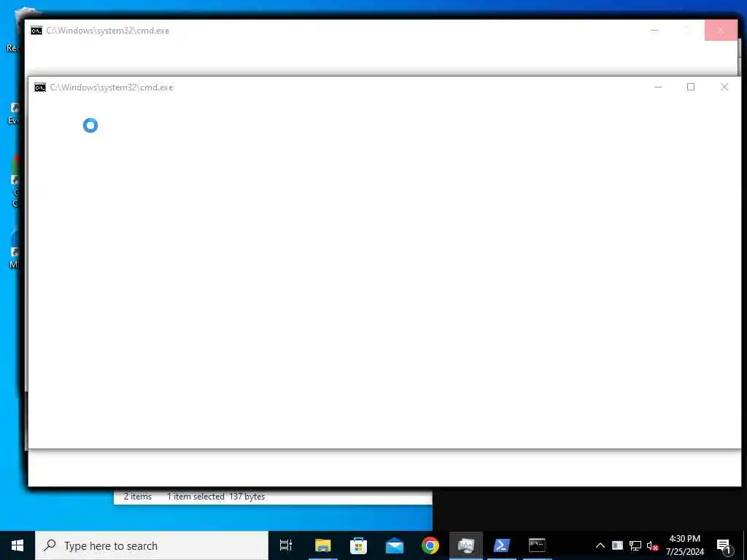Show hidden system tray icons
Screen dimensions: 747x560
point(600,545)
